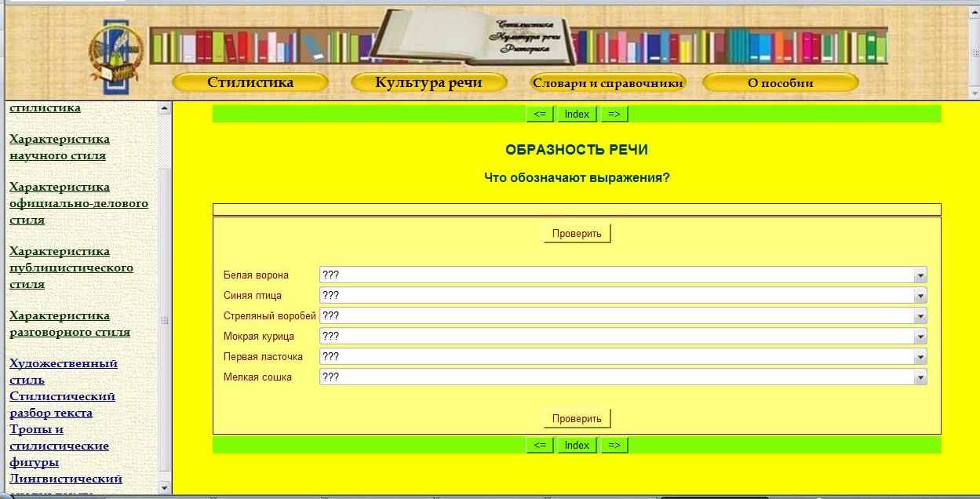The width and height of the screenshot is (980, 499).
Task: Go to next exercise using top forward arrow
Action: (614, 114)
